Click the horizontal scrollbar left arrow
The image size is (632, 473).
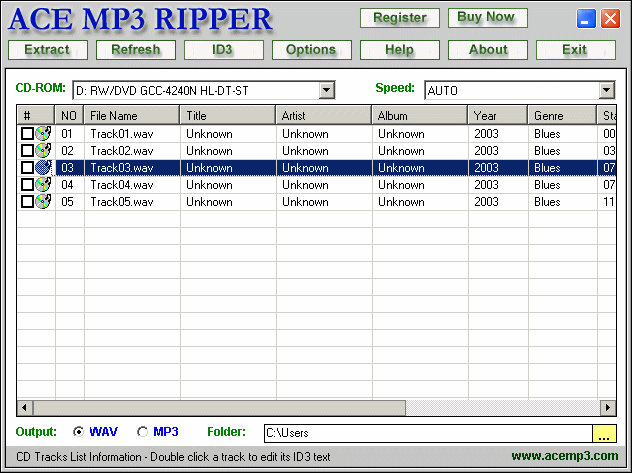click(25, 407)
